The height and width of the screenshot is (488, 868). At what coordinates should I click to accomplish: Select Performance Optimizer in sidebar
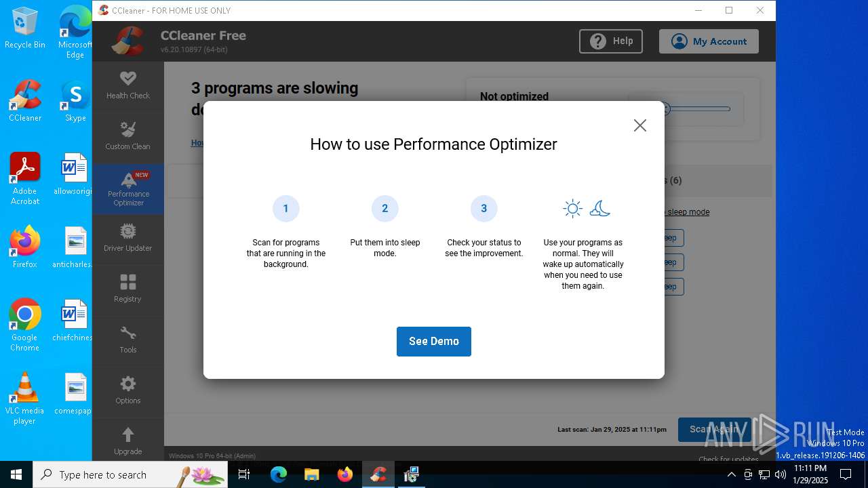pyautogui.click(x=127, y=189)
